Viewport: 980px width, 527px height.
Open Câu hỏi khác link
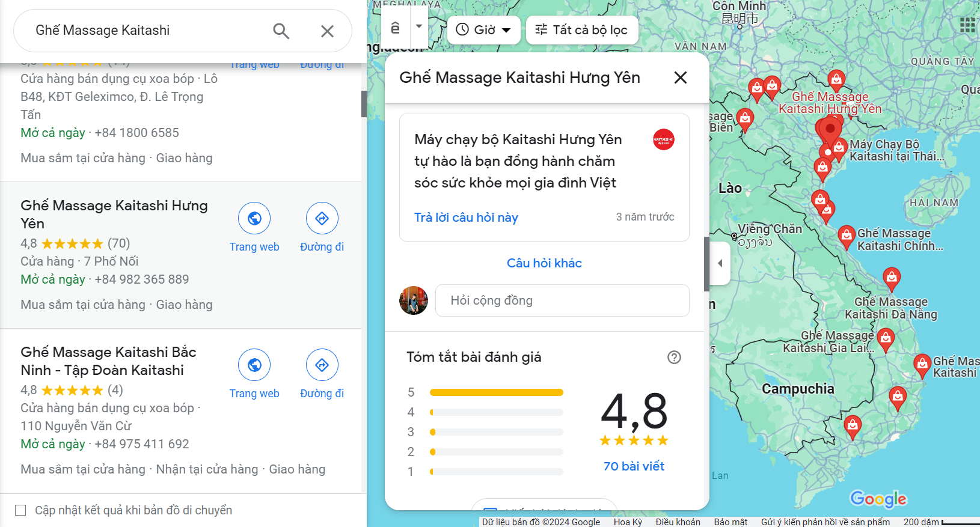pos(544,263)
